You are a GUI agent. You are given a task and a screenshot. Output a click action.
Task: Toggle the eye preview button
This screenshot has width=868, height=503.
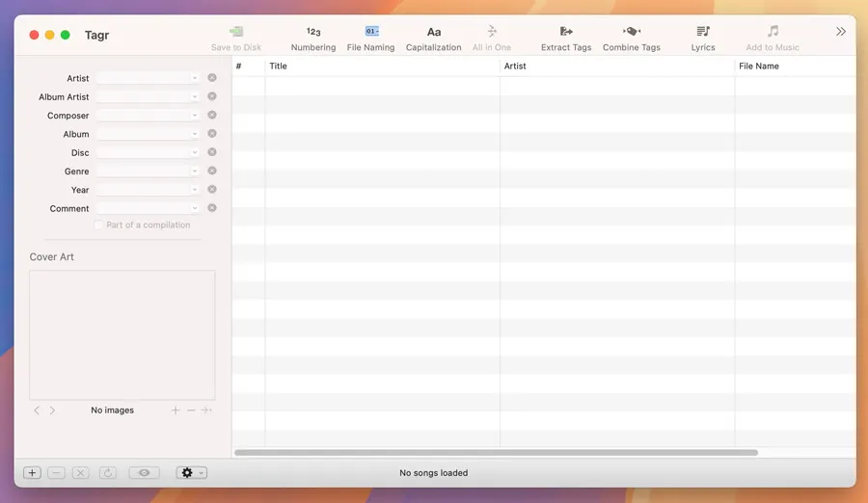tap(144, 473)
